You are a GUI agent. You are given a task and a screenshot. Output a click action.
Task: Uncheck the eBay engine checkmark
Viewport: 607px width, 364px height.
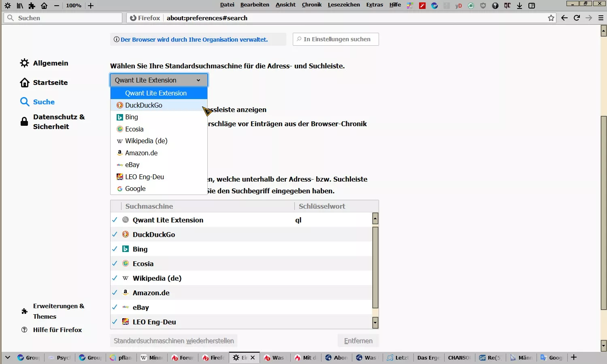[x=115, y=307]
